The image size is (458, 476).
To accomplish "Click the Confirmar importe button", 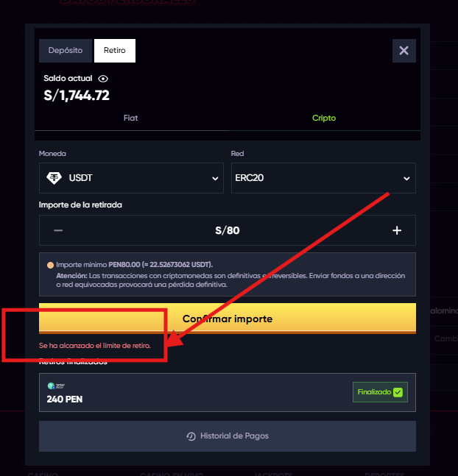I will (228, 319).
